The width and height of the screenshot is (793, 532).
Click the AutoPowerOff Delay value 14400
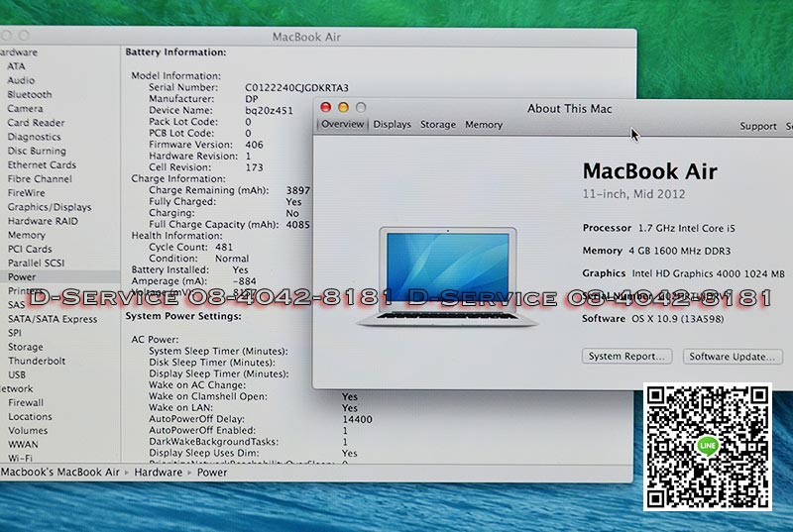pyautogui.click(x=357, y=419)
